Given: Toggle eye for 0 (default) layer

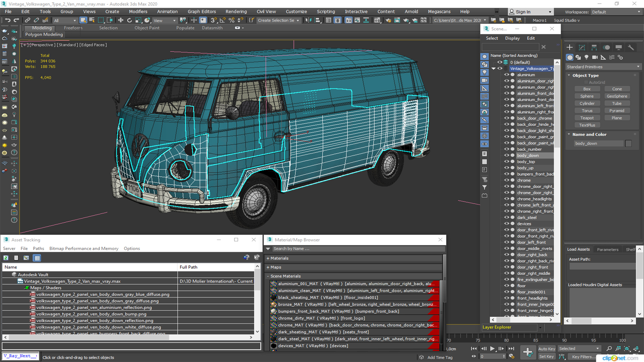Looking at the screenshot, I should click(x=500, y=62).
